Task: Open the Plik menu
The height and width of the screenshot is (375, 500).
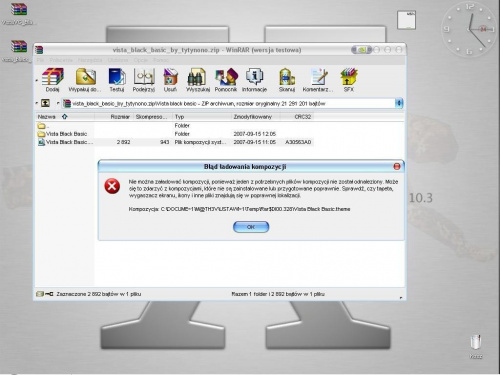Action: coord(41,60)
